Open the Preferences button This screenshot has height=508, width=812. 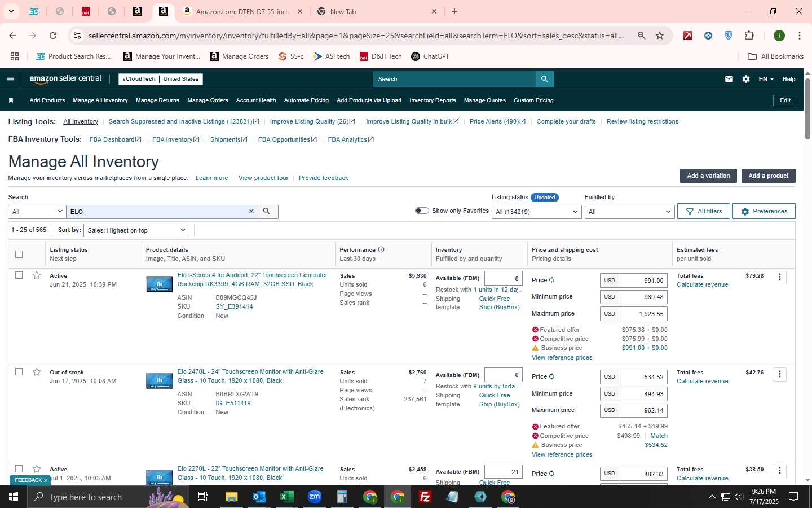tap(764, 211)
